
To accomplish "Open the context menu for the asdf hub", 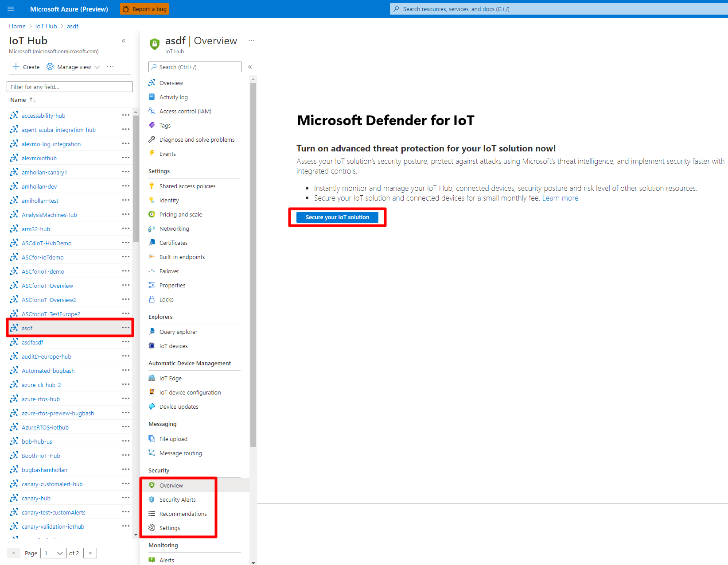I will (125, 328).
